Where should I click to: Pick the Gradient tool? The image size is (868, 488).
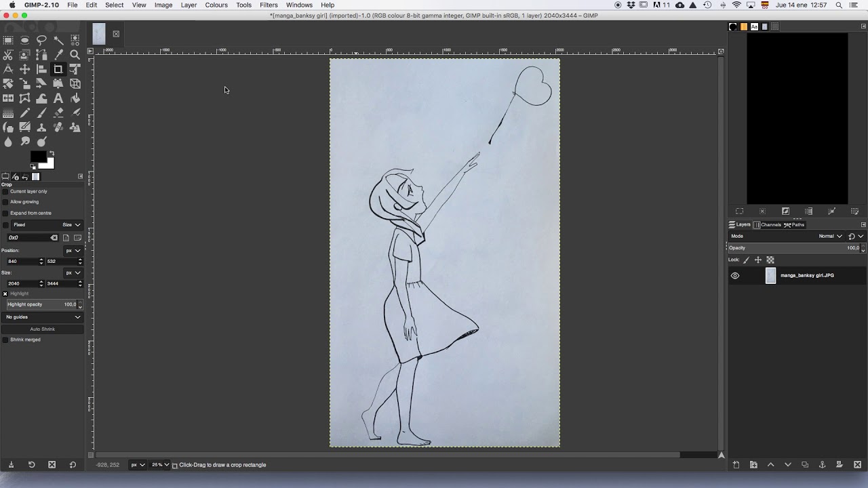click(8, 113)
